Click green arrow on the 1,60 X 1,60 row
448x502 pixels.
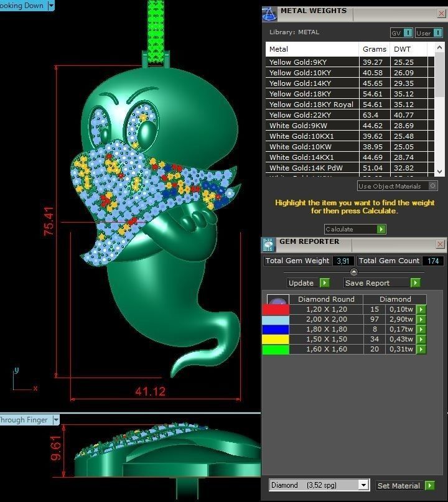click(x=421, y=349)
